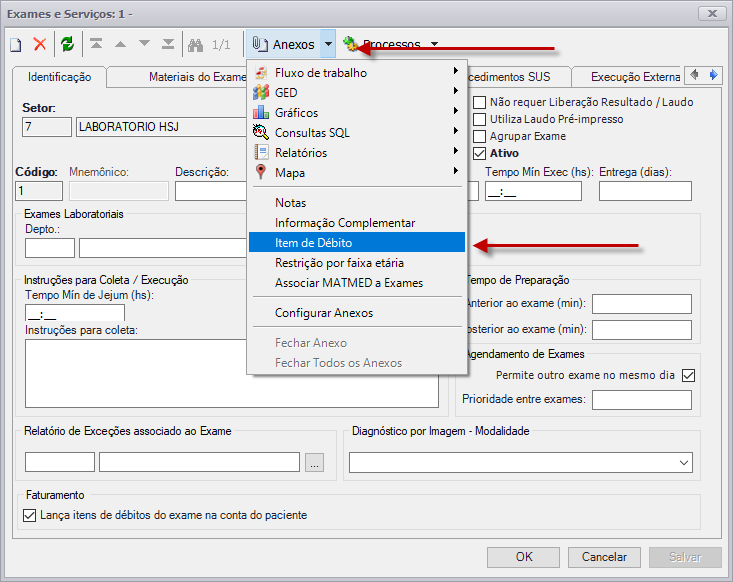733x582 pixels.
Task: Click the Depto. code input field
Action: [50, 248]
